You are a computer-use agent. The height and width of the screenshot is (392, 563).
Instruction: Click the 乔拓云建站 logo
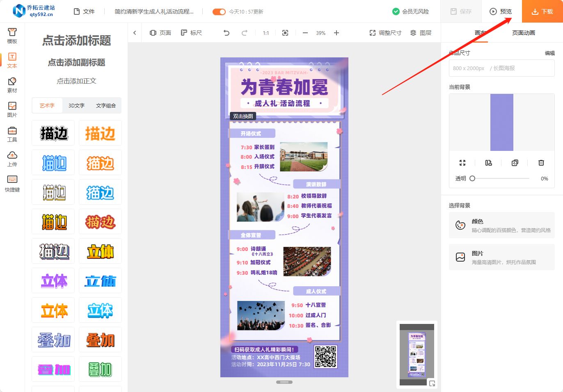pos(34,11)
